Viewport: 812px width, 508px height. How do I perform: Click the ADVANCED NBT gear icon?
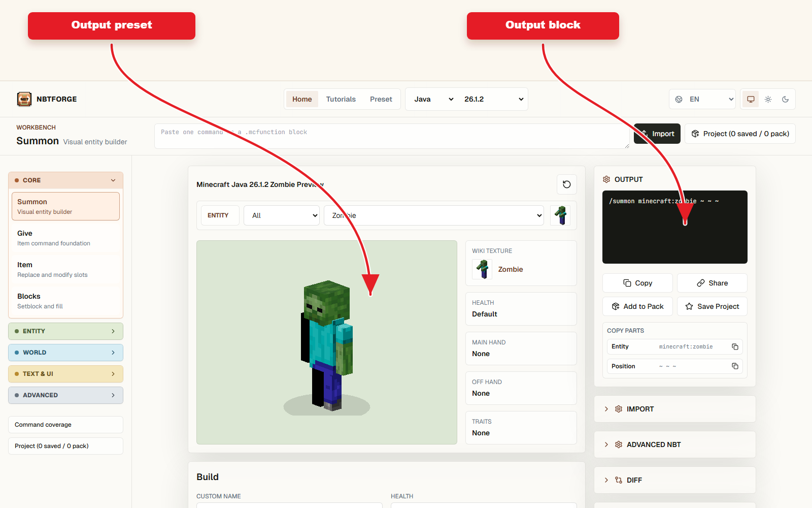(619, 444)
